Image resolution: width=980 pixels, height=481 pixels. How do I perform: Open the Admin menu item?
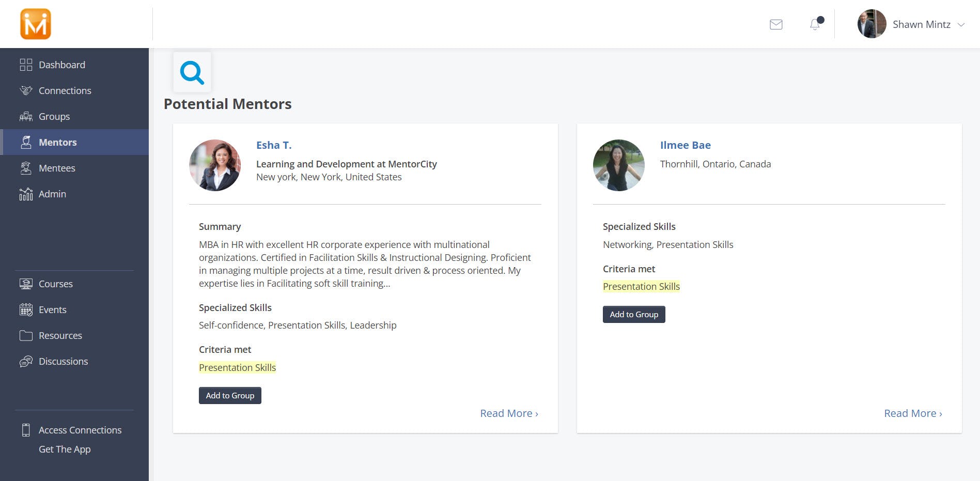[52, 194]
